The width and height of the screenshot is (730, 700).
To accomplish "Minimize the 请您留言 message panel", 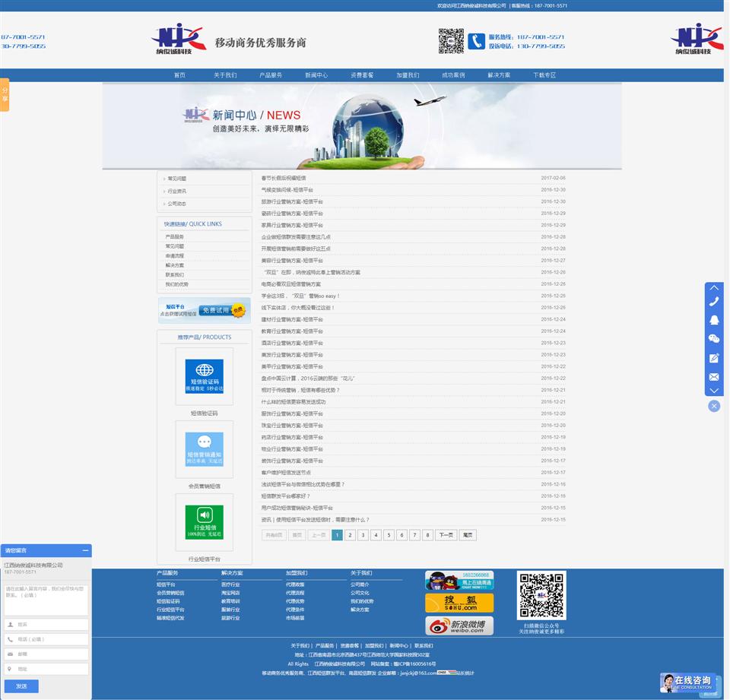I will pyautogui.click(x=85, y=550).
